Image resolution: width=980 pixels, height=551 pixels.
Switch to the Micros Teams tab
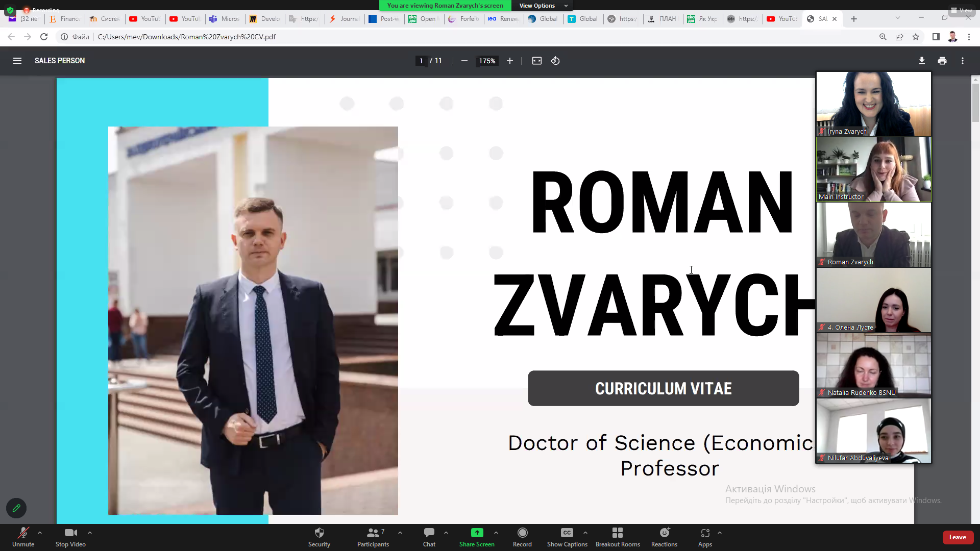tap(225, 19)
